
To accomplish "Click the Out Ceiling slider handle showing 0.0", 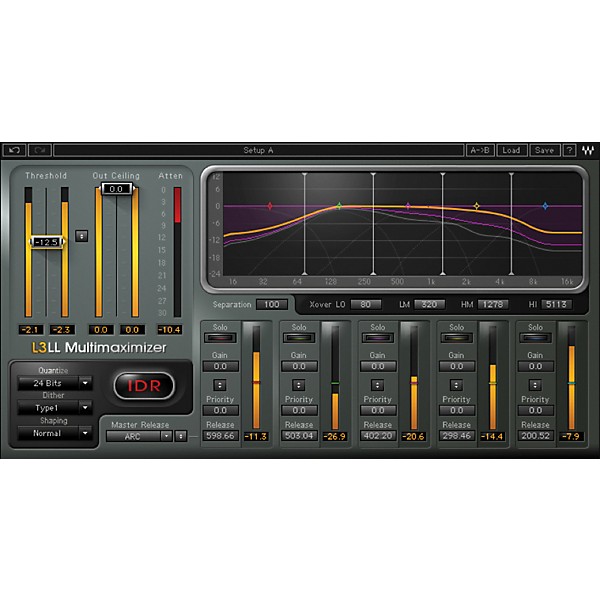I will 116,189.
